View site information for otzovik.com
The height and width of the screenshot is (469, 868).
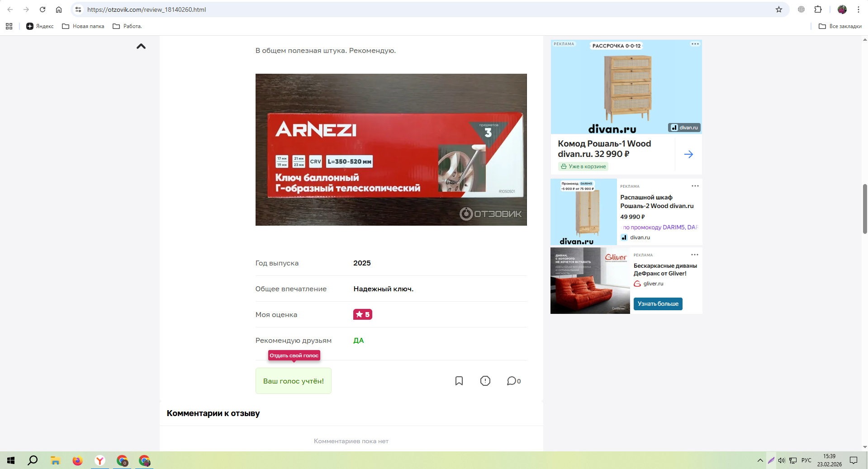pyautogui.click(x=78, y=9)
